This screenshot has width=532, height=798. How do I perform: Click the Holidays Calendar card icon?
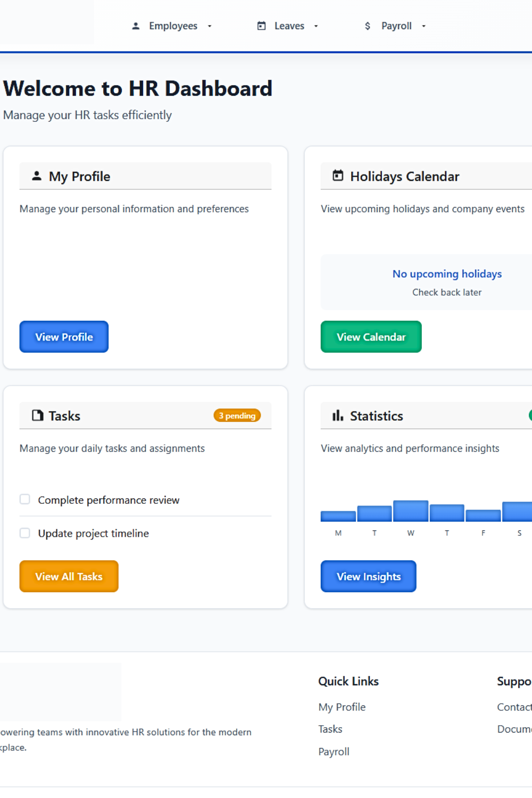[x=337, y=176]
